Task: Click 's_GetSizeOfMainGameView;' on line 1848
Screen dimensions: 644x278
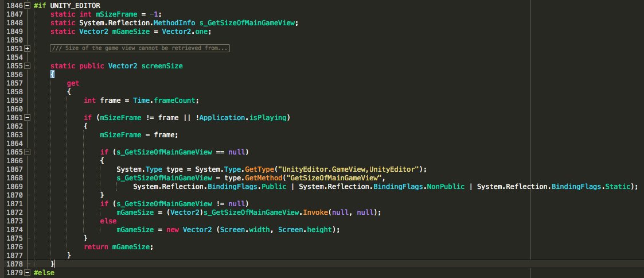Action: (249, 23)
